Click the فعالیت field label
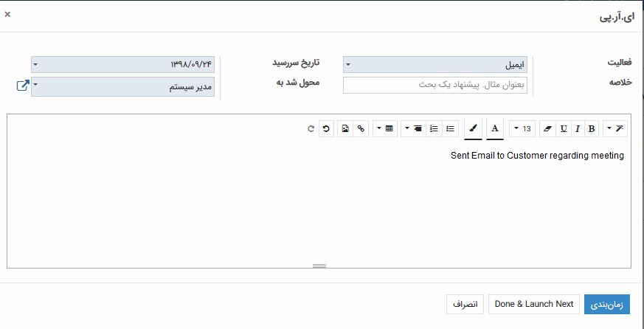Screen dimensions: 644x329 pyautogui.click(x=620, y=63)
